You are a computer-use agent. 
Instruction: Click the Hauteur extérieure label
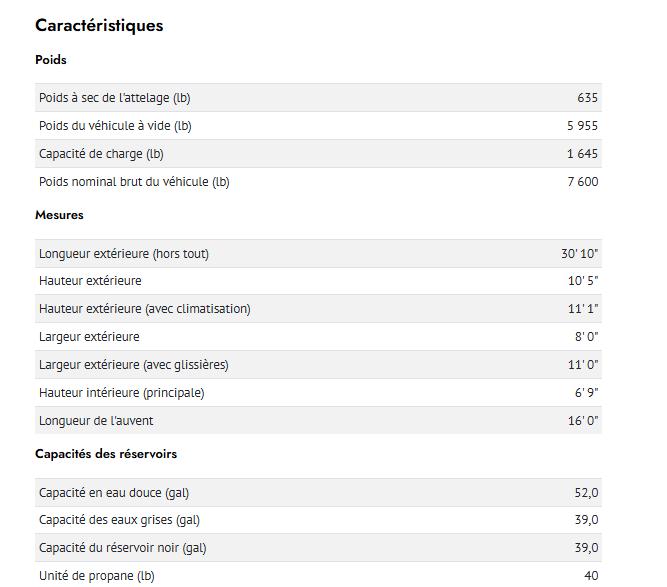(90, 281)
